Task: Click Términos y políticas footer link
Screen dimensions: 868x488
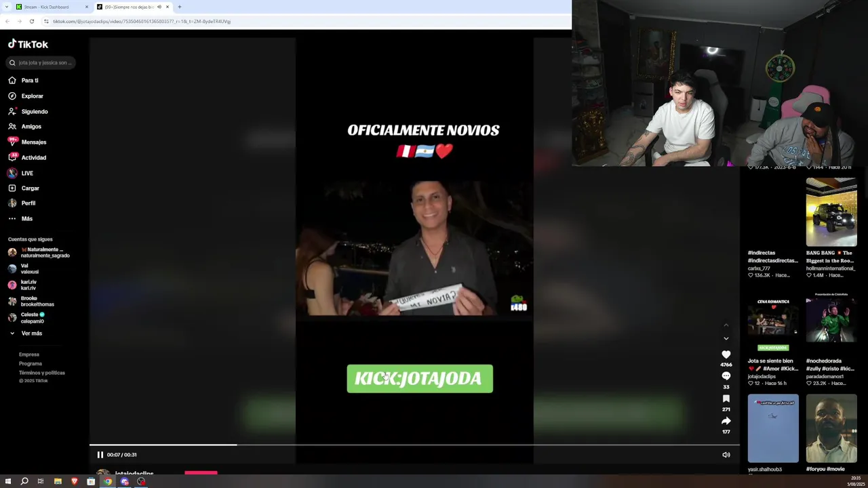Action: (42, 372)
